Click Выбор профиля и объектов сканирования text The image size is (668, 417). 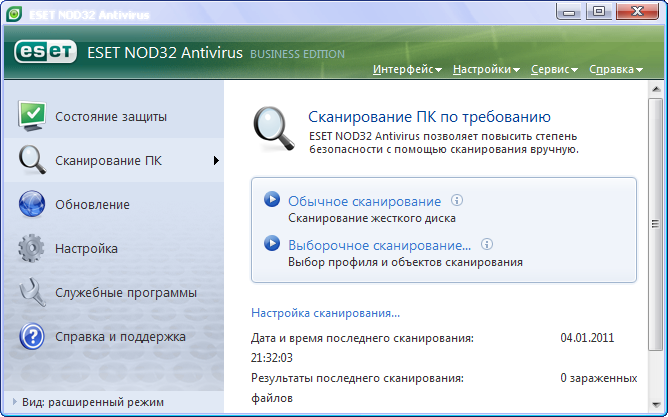[405, 262]
